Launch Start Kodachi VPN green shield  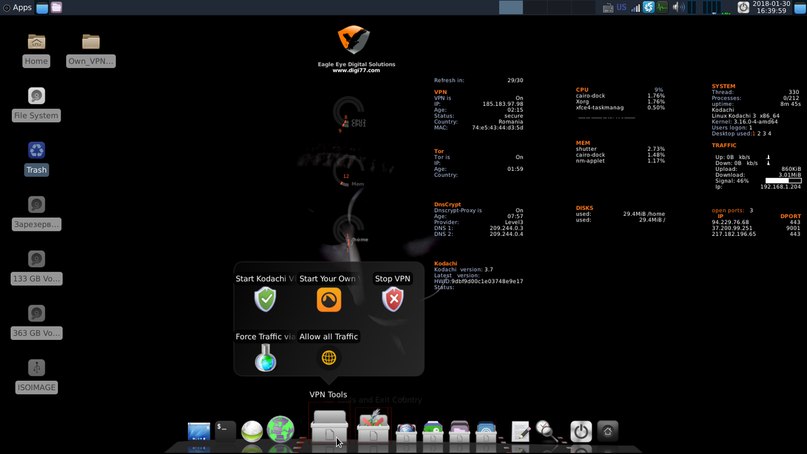coord(265,299)
